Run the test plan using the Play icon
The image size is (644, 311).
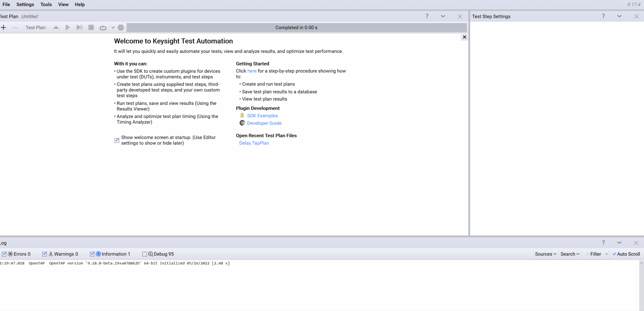click(x=67, y=27)
